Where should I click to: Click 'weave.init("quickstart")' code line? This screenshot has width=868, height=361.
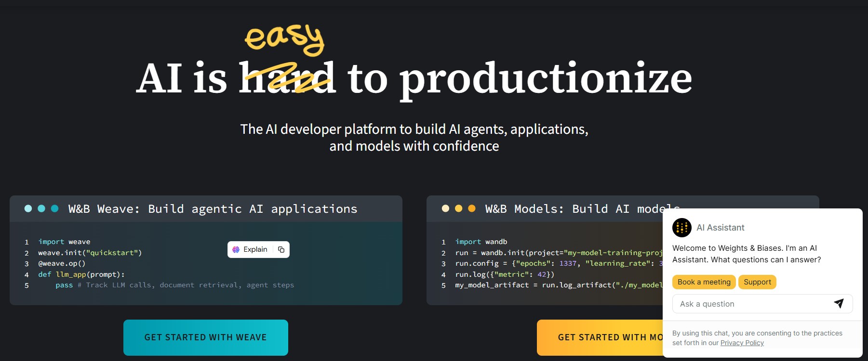[x=90, y=253]
